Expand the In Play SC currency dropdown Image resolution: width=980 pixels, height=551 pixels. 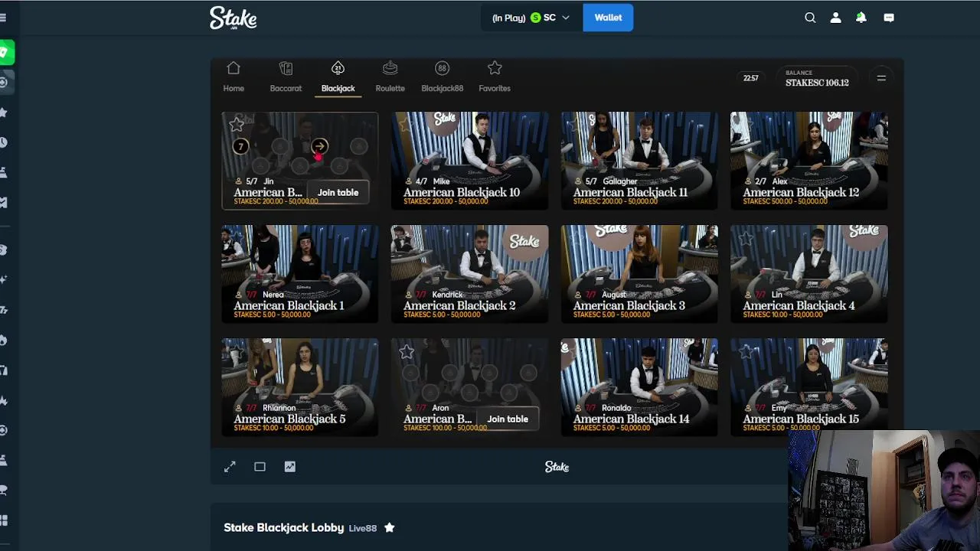coord(531,18)
